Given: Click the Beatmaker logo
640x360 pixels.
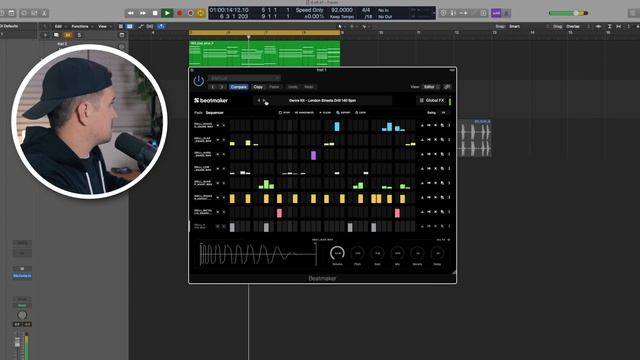Looking at the screenshot, I should point(211,100).
